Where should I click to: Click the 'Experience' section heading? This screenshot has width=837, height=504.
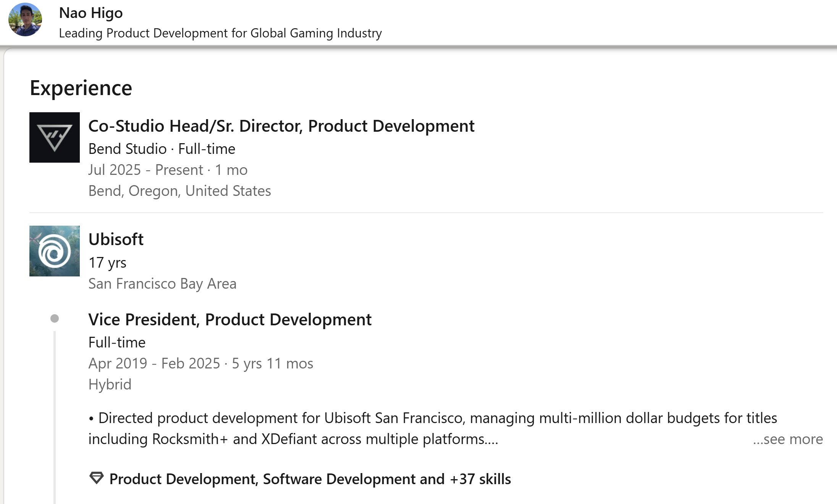coord(81,88)
